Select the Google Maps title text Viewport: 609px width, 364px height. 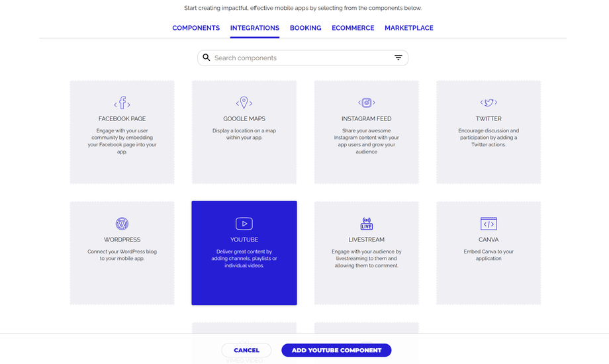[244, 119]
